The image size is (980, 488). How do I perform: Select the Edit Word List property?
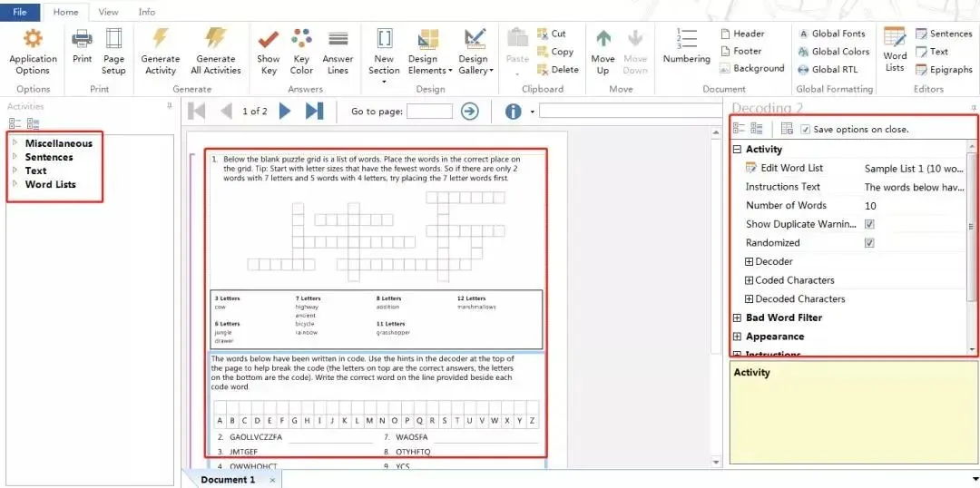[x=792, y=168]
